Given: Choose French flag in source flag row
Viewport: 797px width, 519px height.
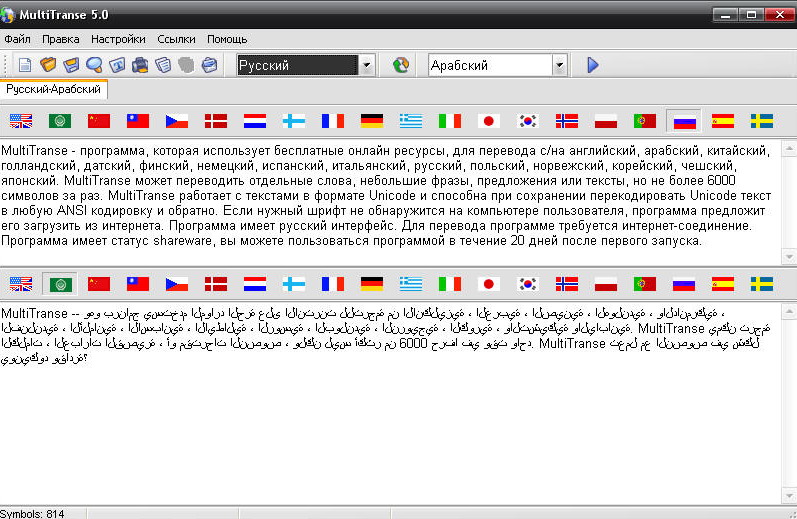Looking at the screenshot, I should (x=333, y=121).
